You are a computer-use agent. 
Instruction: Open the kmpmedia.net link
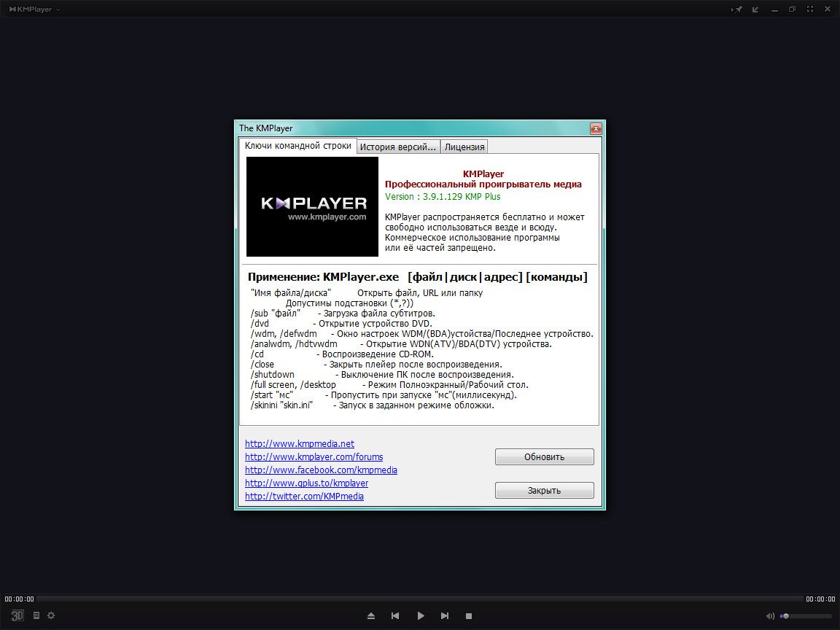click(300, 443)
